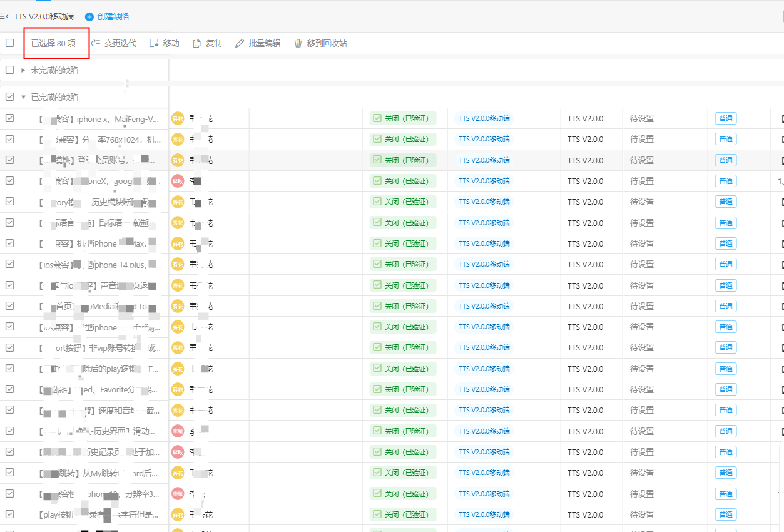Uncheck the 从My跳转 row checkbox
784x532 pixels.
tap(10, 473)
